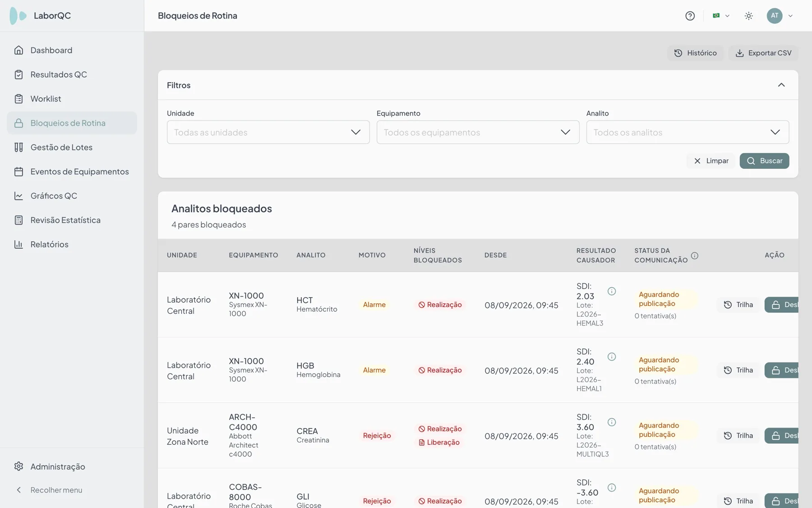Open the Analito dropdown

point(688,132)
